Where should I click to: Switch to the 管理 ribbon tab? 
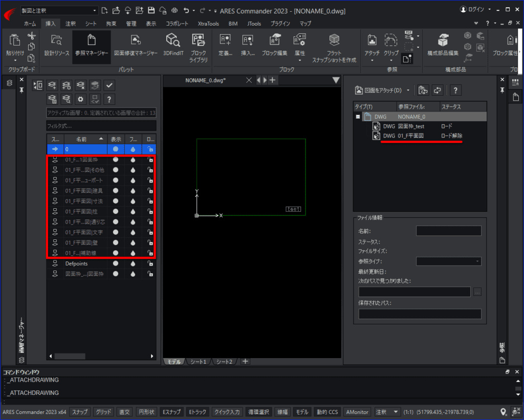(131, 24)
